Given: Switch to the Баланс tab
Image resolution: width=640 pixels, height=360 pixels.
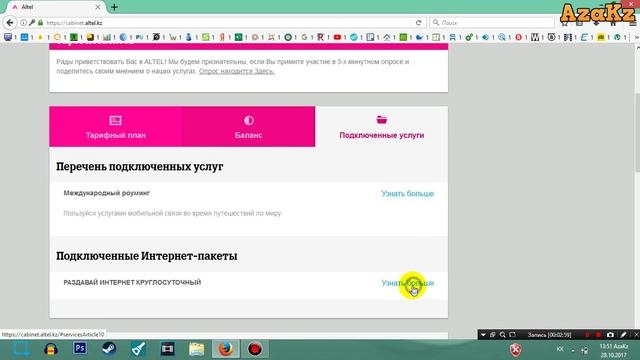Looking at the screenshot, I should click(x=249, y=127).
